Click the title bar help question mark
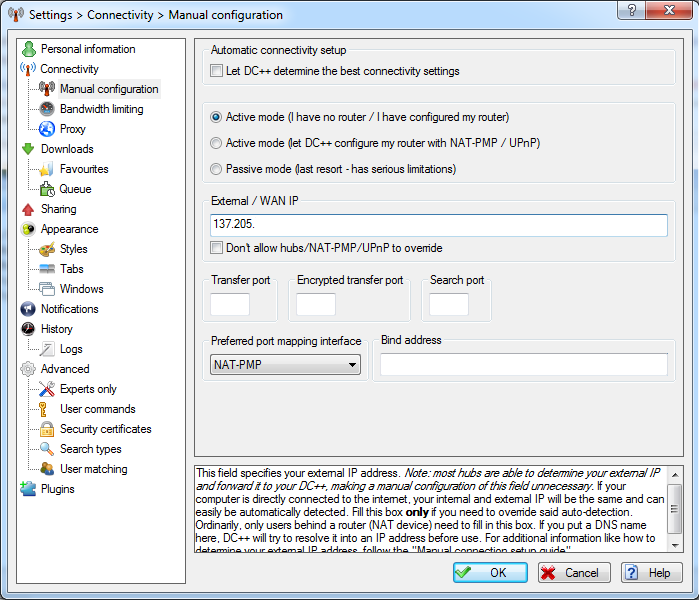699x600 pixels. pos(631,10)
